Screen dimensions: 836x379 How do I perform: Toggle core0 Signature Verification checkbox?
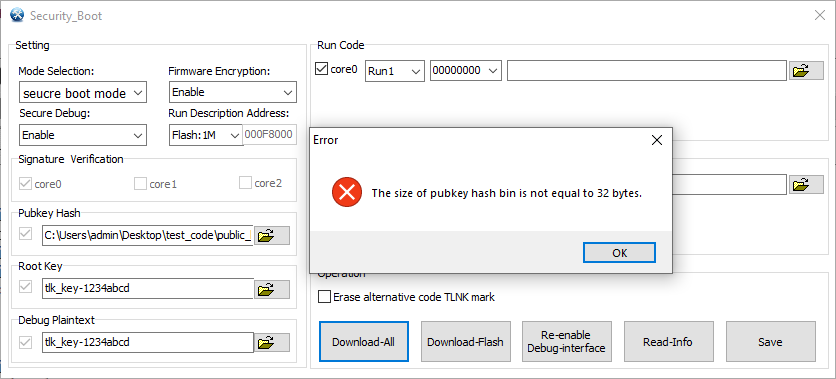tap(25, 184)
